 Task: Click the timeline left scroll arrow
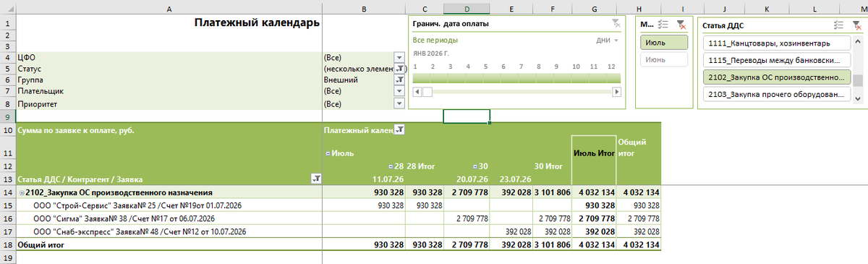pos(417,92)
